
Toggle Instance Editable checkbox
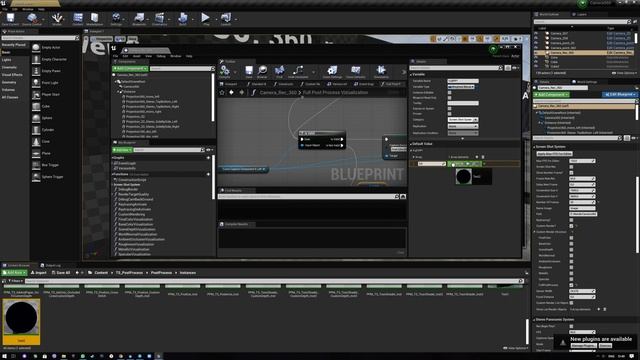click(x=449, y=93)
